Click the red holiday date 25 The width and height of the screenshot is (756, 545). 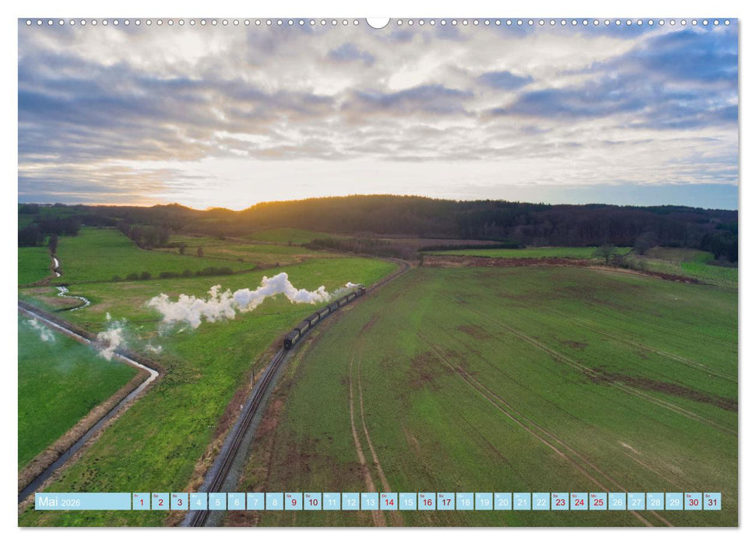coord(598,501)
